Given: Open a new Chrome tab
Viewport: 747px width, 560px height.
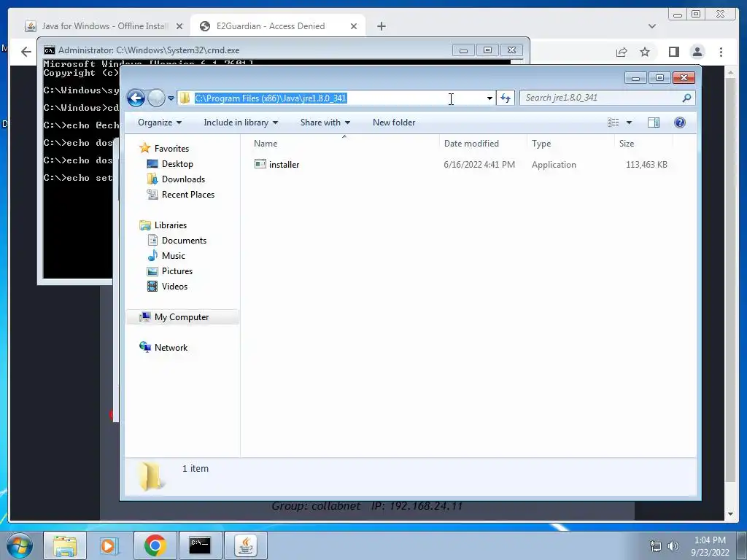Looking at the screenshot, I should coord(381,26).
